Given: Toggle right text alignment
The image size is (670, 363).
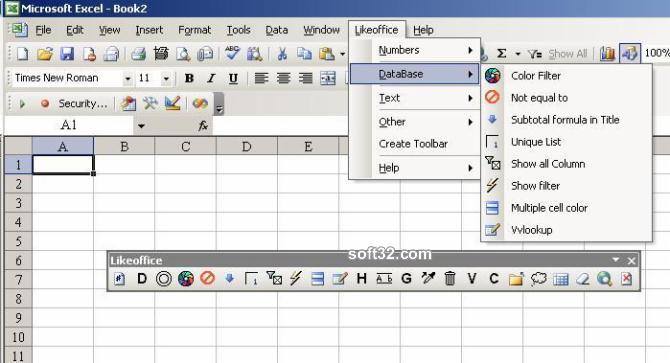Looking at the screenshot, I should (306, 78).
